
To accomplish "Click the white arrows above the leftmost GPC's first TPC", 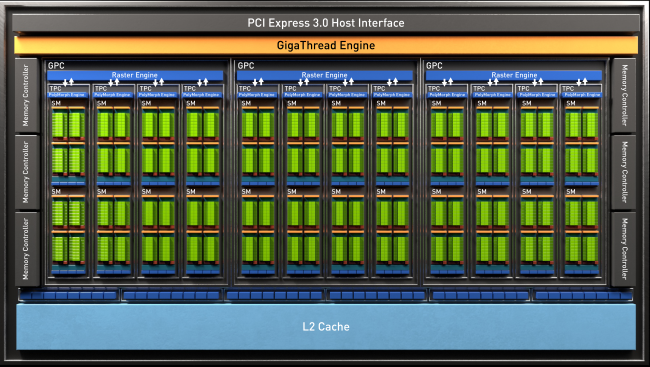I will click(x=68, y=82).
